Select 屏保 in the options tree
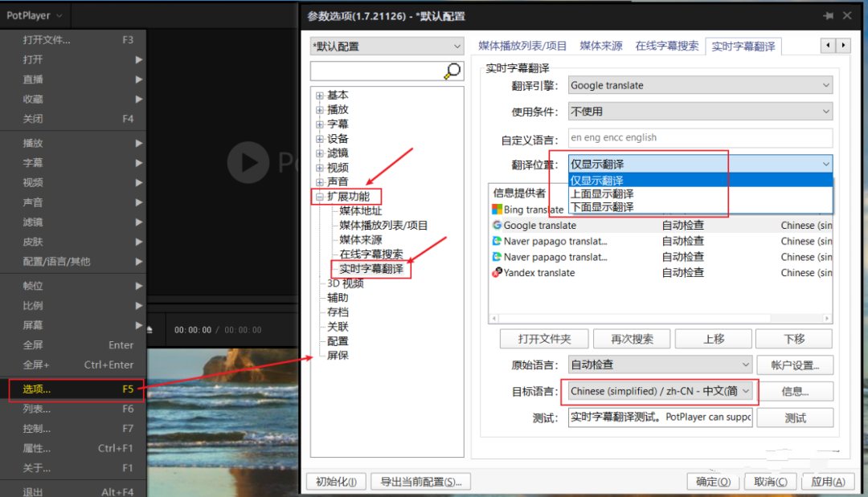 pyautogui.click(x=338, y=356)
